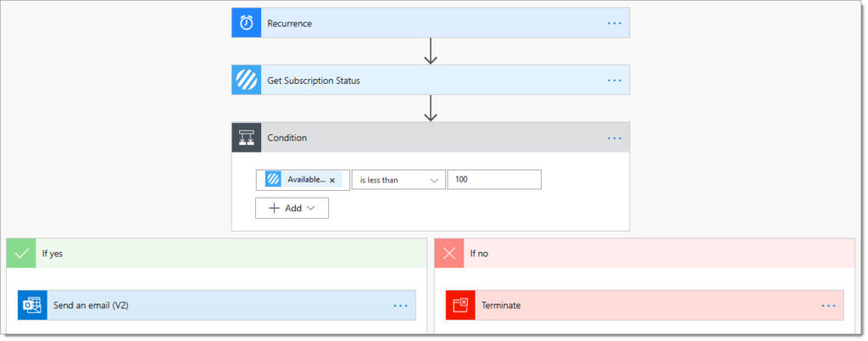This screenshot has height=341, width=868.
Task: Click the Condition branch icon
Action: click(247, 137)
